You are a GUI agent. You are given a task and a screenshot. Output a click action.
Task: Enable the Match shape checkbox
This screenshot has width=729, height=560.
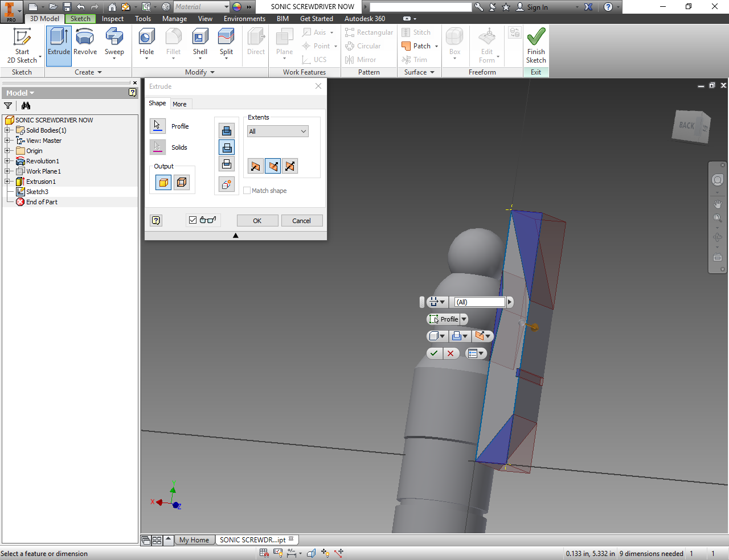coord(247,191)
